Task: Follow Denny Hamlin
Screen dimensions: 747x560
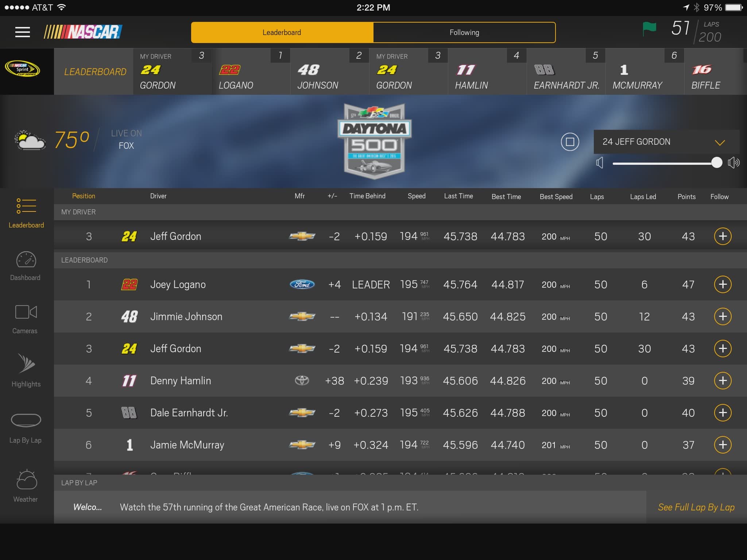Action: click(723, 381)
